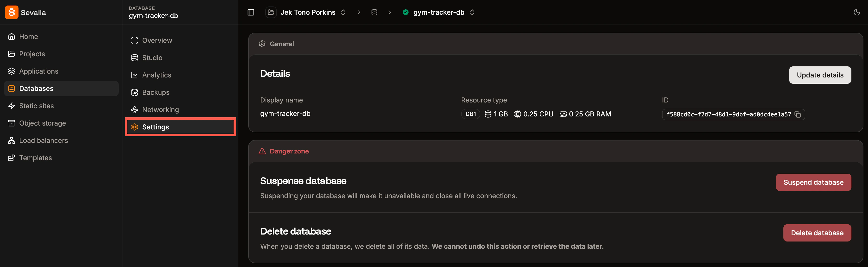Click the Suspense database heading
Viewport: 868px width, 267px height.
[x=303, y=181]
